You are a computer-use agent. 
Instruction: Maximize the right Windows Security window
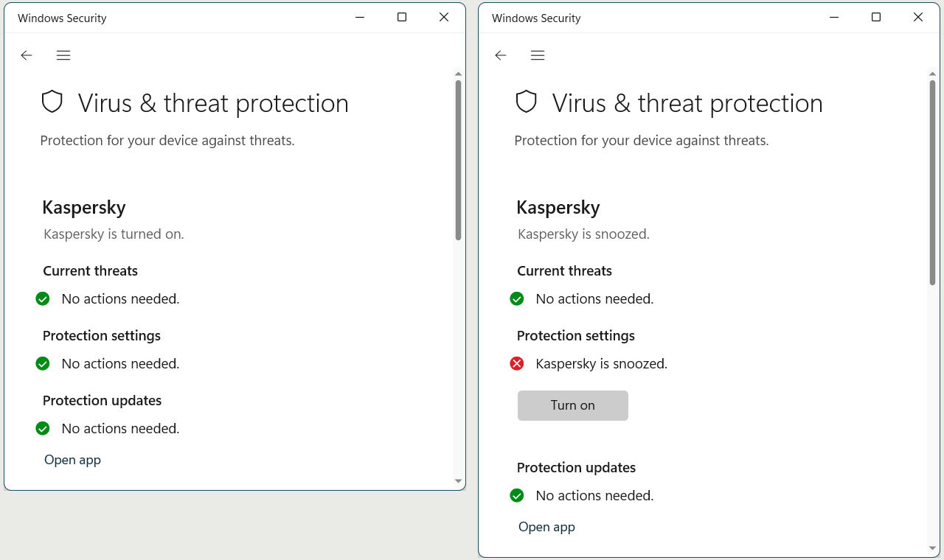(876, 18)
